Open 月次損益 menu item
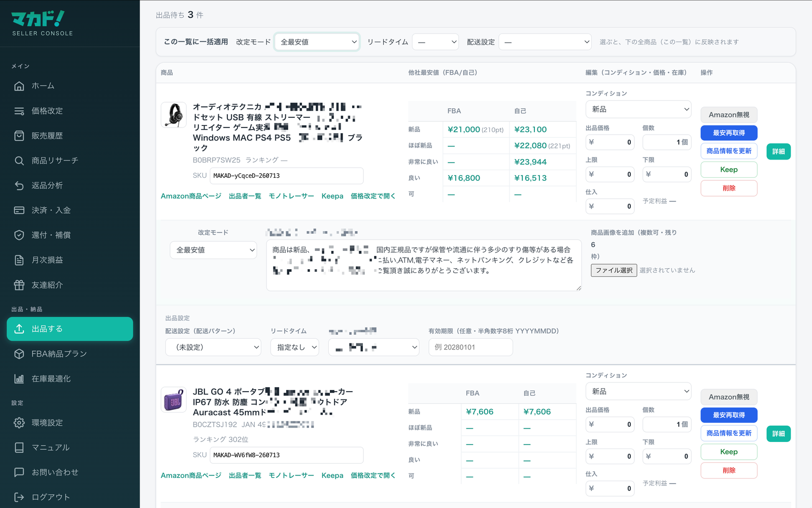Viewport: 812px width, 508px height. tap(70, 260)
